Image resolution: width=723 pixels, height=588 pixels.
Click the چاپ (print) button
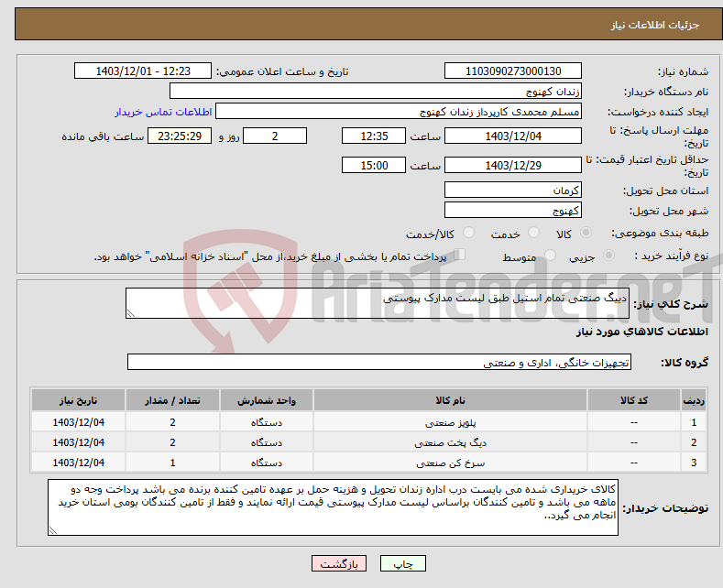[402, 563]
